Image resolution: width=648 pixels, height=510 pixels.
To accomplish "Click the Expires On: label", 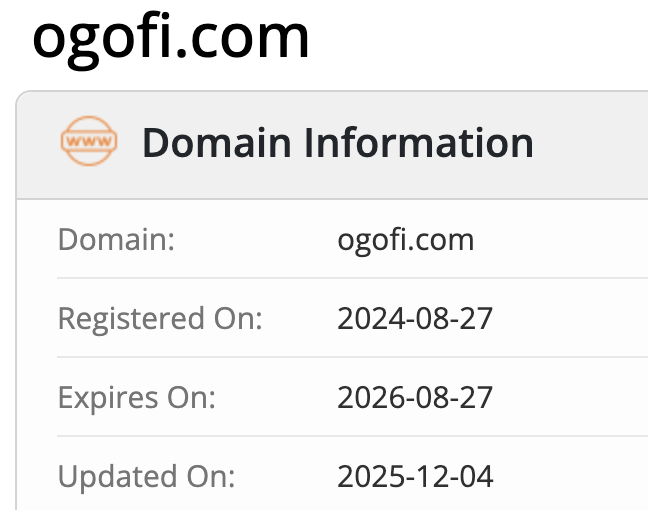I will tap(137, 398).
